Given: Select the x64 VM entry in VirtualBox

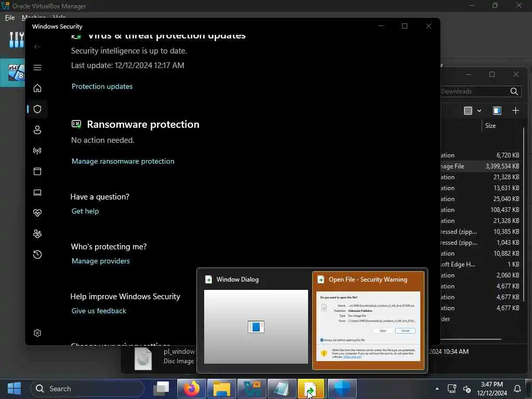Looking at the screenshot, I should (x=14, y=72).
